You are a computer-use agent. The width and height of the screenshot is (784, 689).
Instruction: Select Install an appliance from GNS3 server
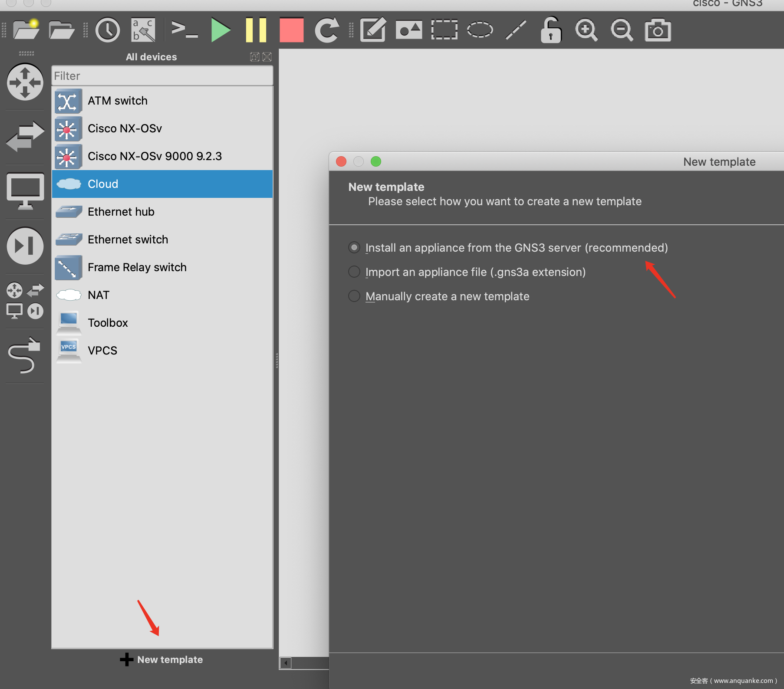click(354, 248)
